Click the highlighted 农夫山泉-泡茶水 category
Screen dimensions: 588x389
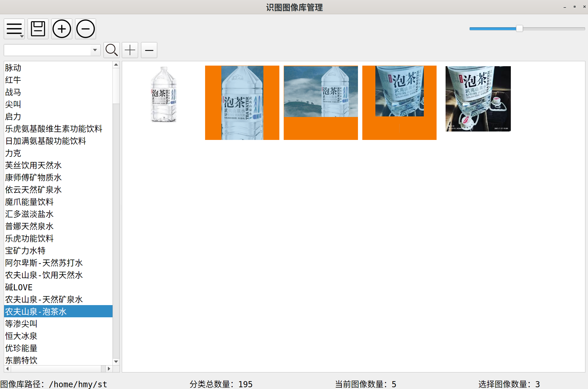(58, 311)
